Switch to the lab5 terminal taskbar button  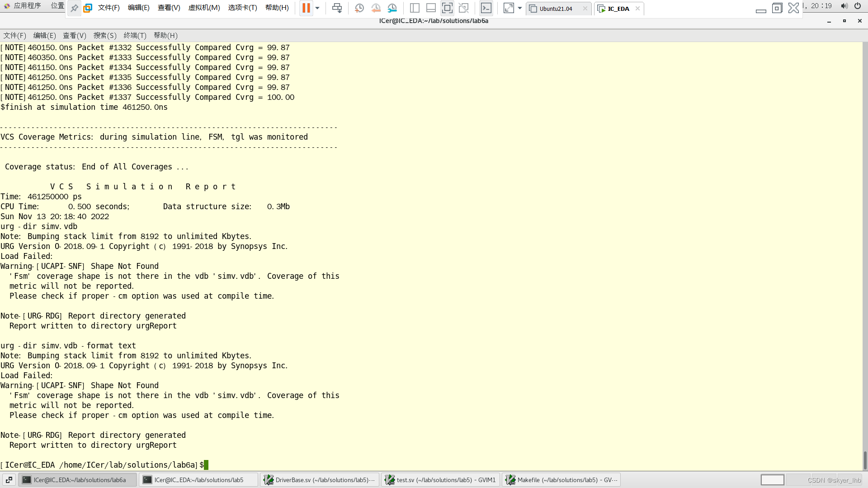pos(198,480)
